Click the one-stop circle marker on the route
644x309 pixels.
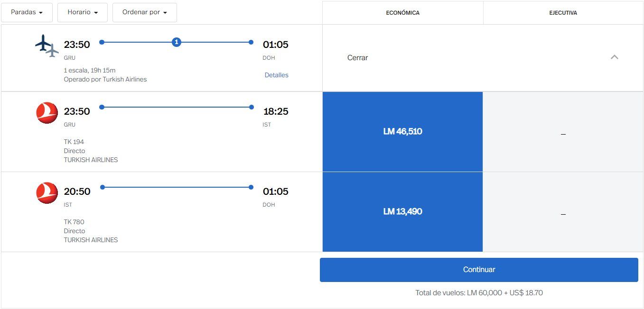click(x=177, y=42)
